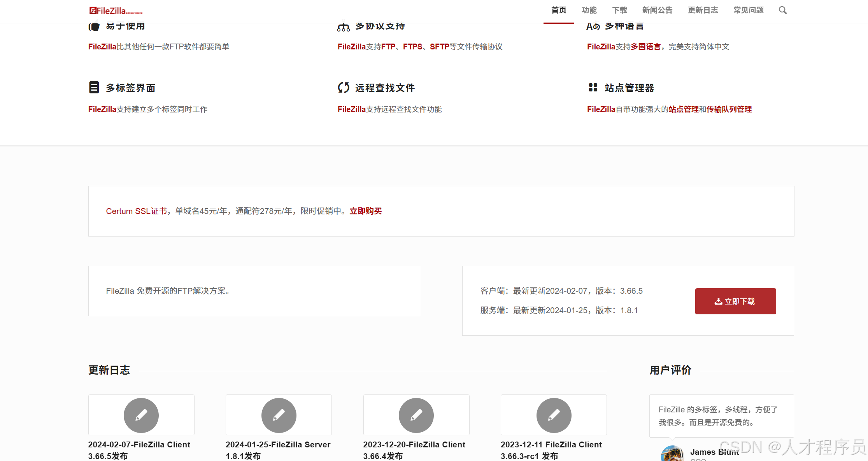The width and height of the screenshot is (868, 461).
Task: Click the pencil icon for FileZilla Server 1.8.1 entry
Action: [x=279, y=415]
